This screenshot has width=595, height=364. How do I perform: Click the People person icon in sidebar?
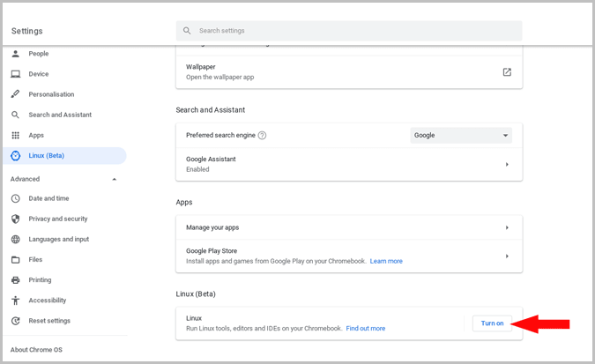(x=15, y=54)
